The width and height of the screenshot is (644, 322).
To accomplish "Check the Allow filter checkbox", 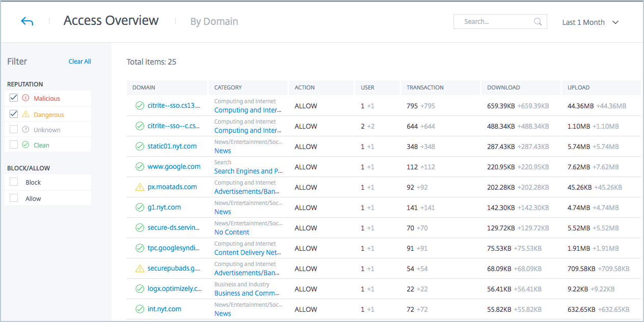I will coord(14,198).
